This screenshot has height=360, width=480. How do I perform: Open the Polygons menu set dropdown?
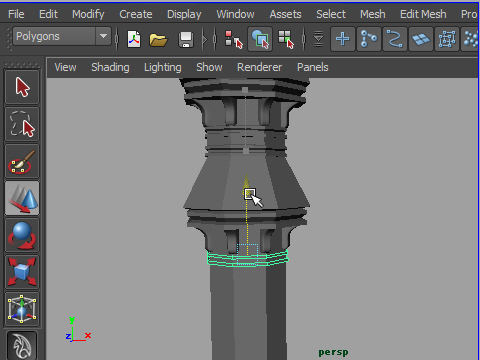point(62,36)
